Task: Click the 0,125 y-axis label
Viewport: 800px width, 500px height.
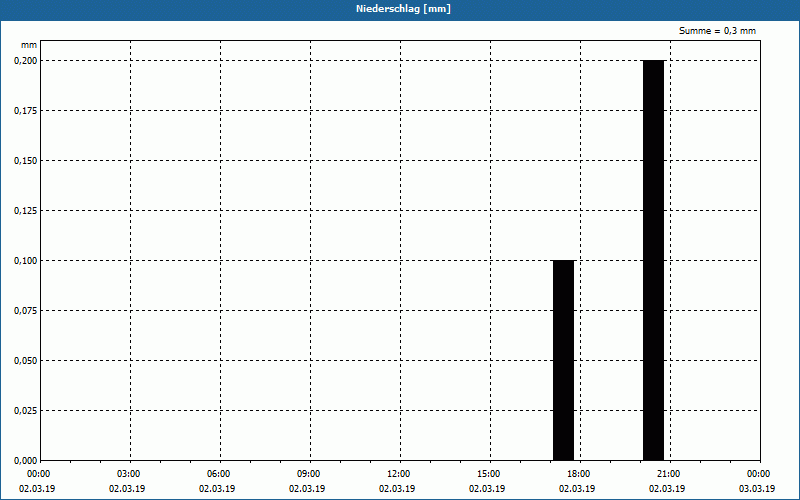Action: (x=26, y=211)
